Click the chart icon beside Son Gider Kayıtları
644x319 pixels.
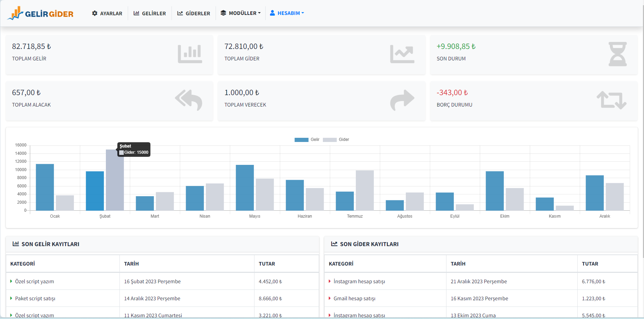point(334,244)
